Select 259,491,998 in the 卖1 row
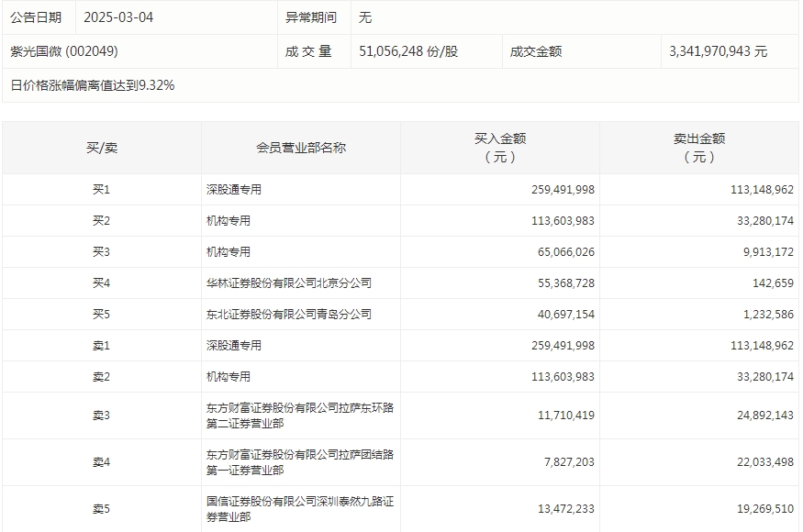 tap(563, 346)
